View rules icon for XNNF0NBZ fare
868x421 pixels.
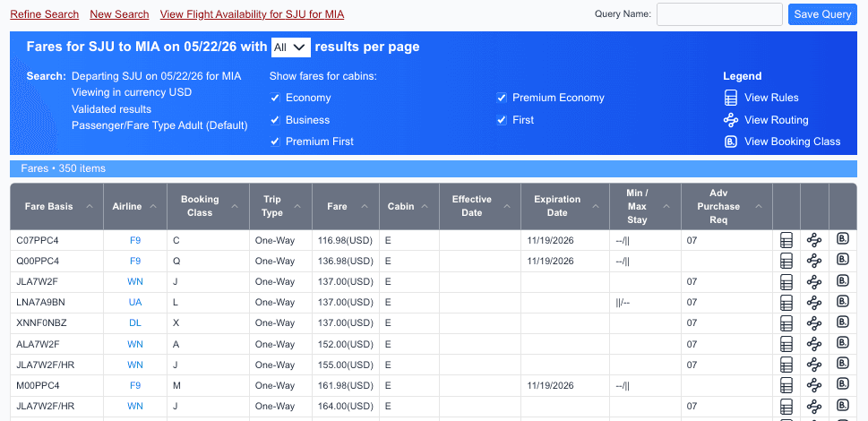coord(786,323)
